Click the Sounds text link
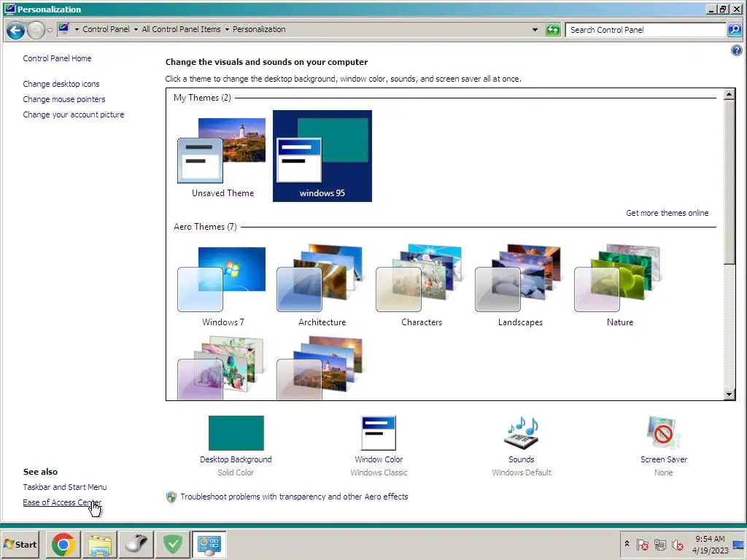747x560 pixels. point(521,459)
